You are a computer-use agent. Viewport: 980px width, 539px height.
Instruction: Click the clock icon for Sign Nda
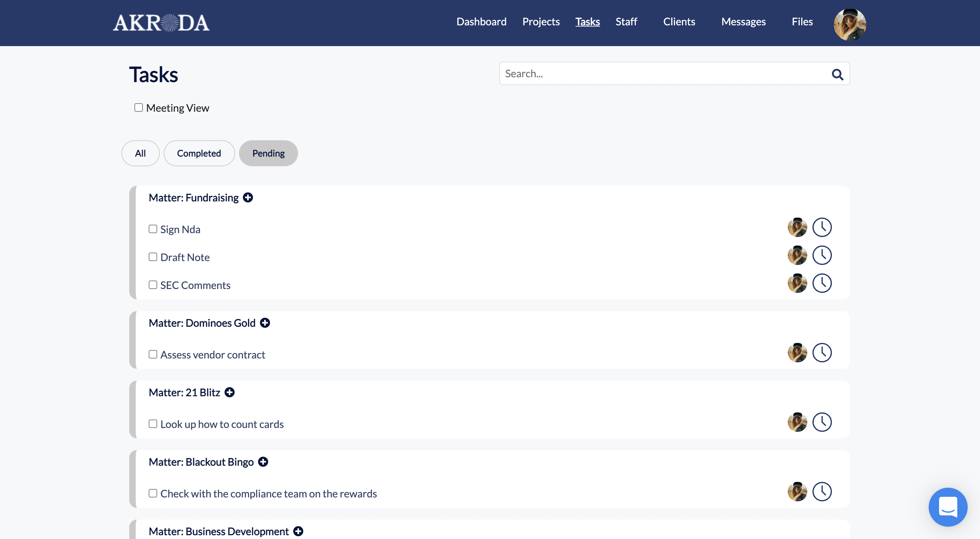click(x=822, y=228)
